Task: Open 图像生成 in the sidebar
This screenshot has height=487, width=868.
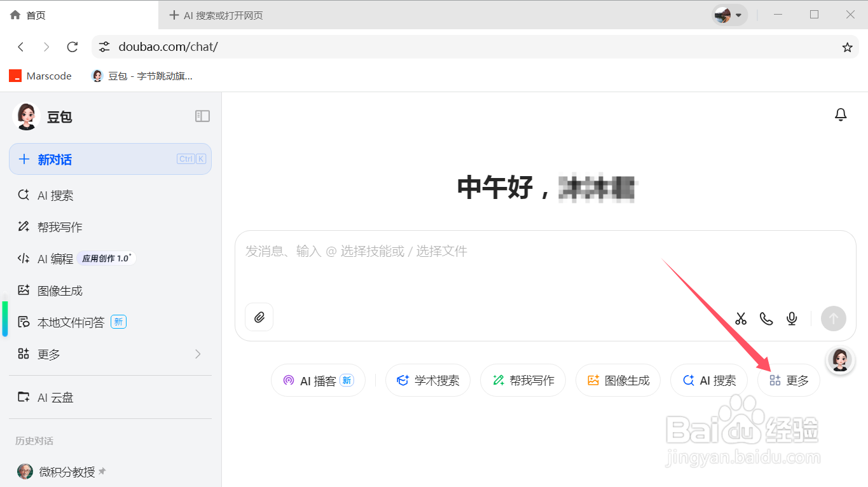Action: click(x=110, y=291)
